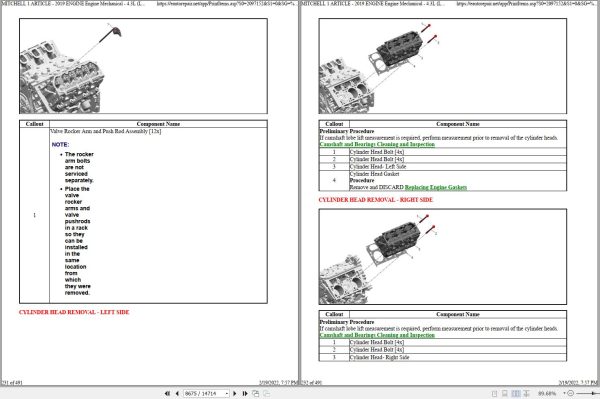The image size is (600, 399).
Task: Click Preliminary Procedure text in upper right table
Action: pos(347,131)
